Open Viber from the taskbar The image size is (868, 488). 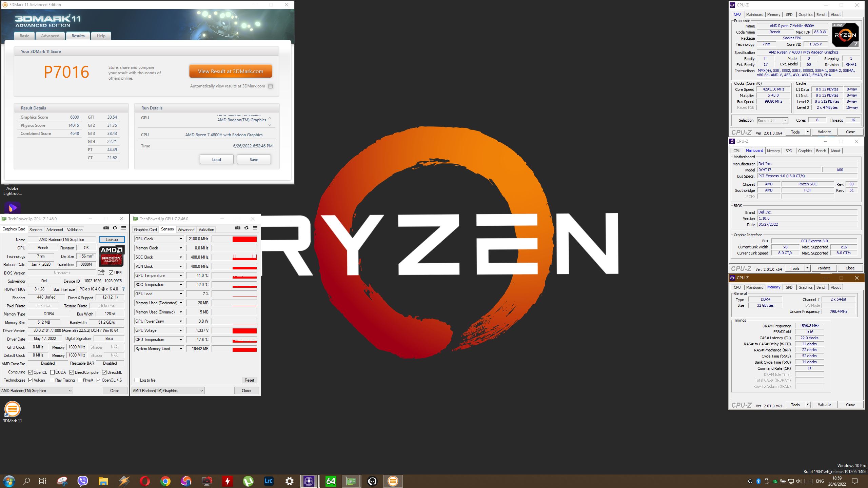tap(82, 481)
